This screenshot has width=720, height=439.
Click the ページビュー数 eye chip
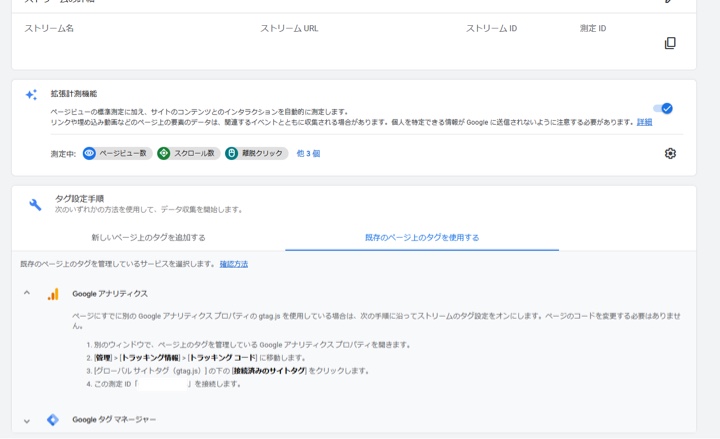pos(117,153)
